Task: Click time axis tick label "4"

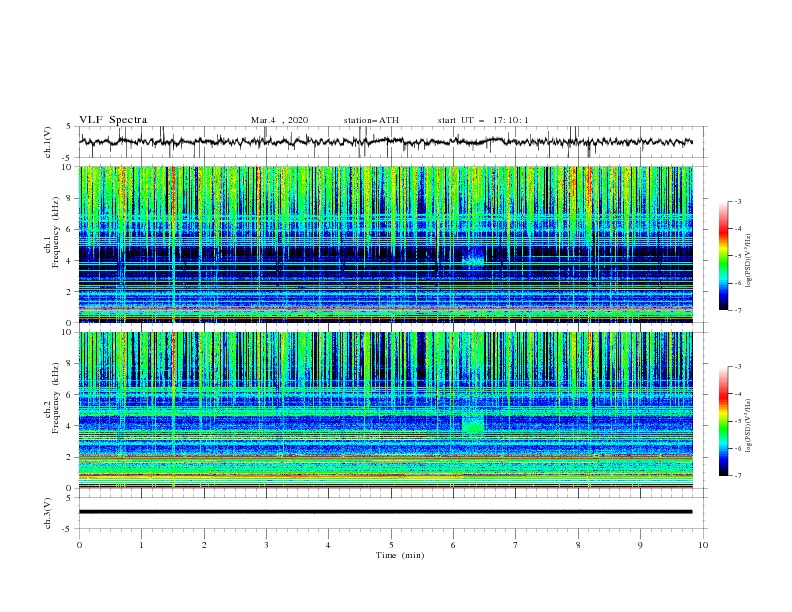Action: pyautogui.click(x=328, y=545)
